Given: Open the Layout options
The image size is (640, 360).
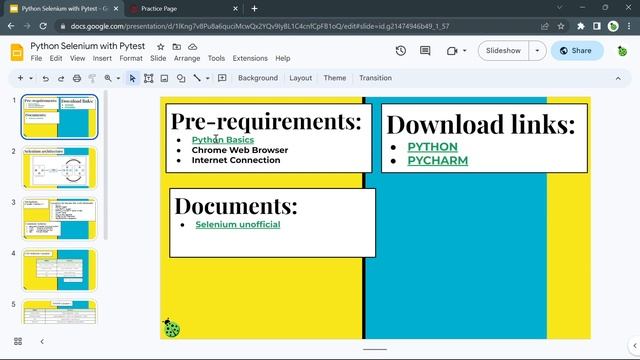Looking at the screenshot, I should click(300, 78).
